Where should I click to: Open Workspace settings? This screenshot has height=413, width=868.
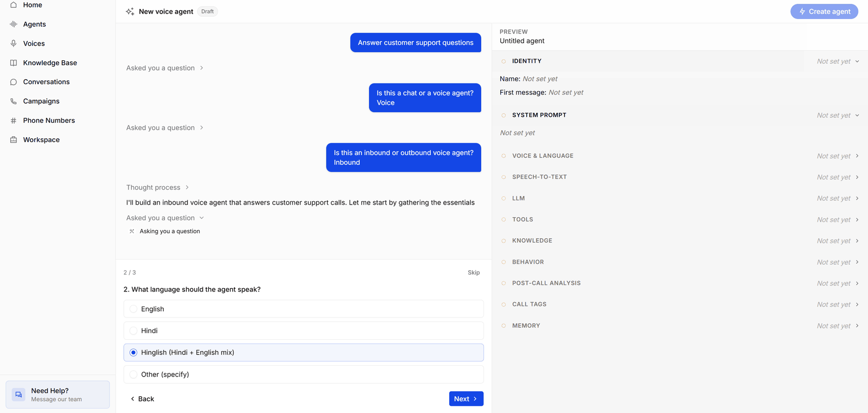coord(41,139)
